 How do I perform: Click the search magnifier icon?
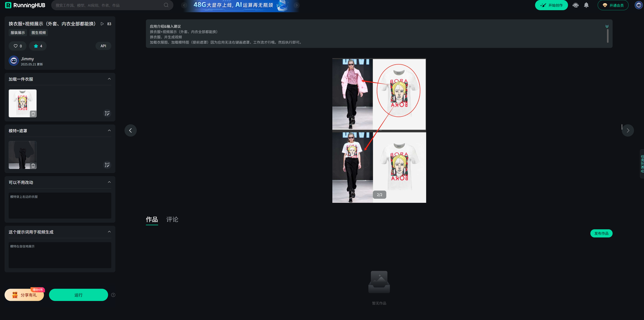[x=166, y=5]
